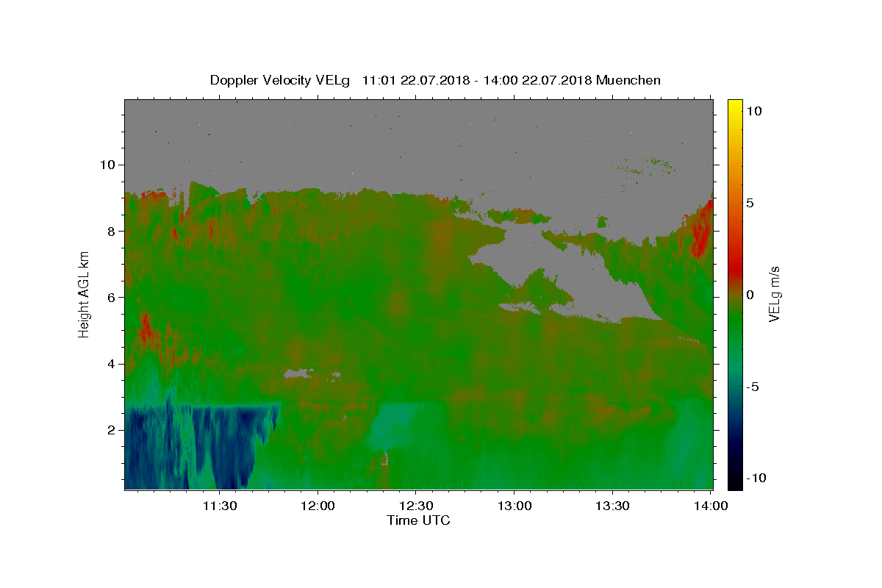Viewport: 882px width, 588px height.
Task: Click the colorbar value 0 label
Action: (751, 295)
